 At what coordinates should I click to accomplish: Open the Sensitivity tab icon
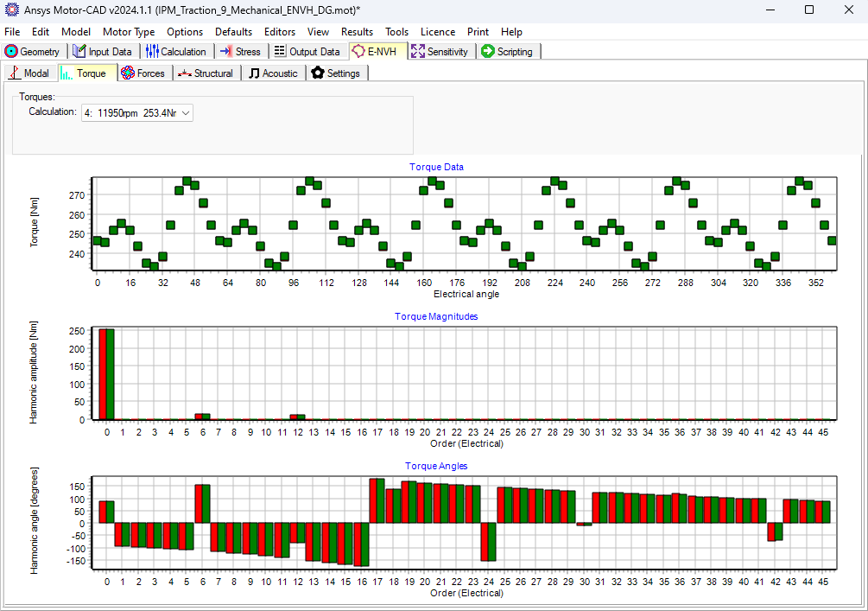coord(418,52)
